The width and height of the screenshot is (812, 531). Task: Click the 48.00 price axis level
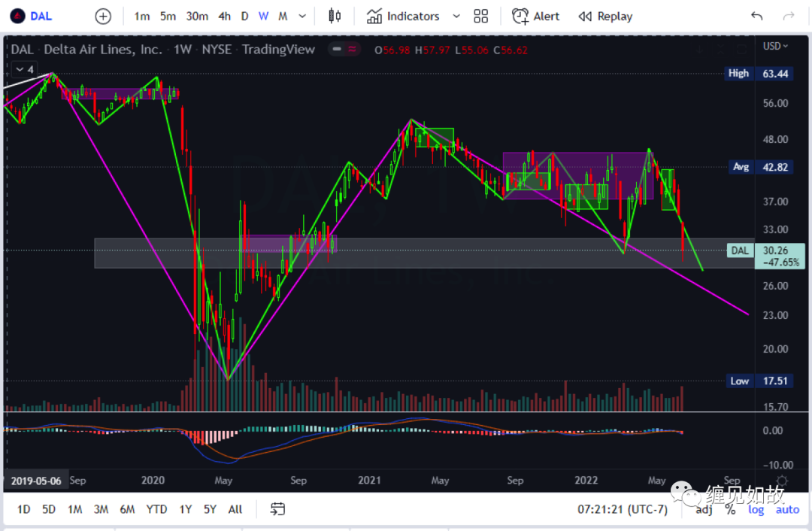coord(775,139)
